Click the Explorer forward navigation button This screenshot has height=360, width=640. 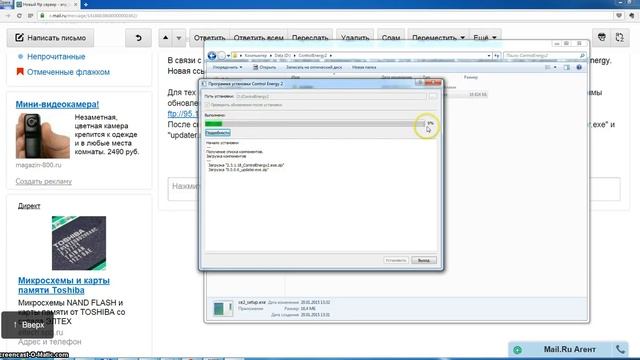(221, 56)
